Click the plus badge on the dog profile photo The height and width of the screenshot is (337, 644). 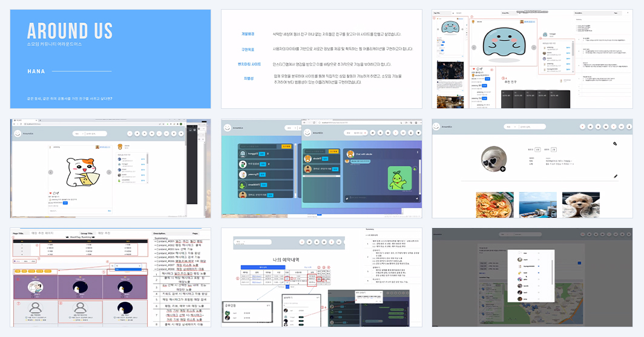(x=503, y=169)
